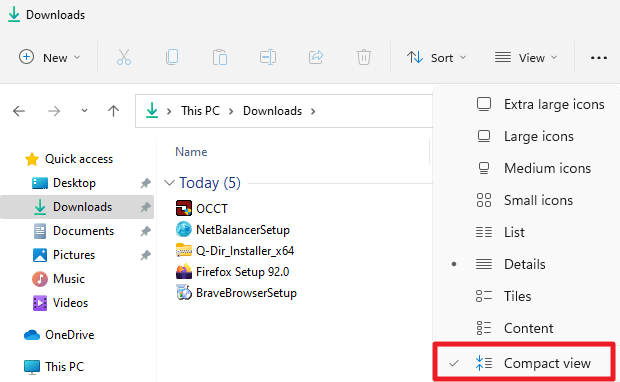Click the Delete trash icon

click(364, 57)
